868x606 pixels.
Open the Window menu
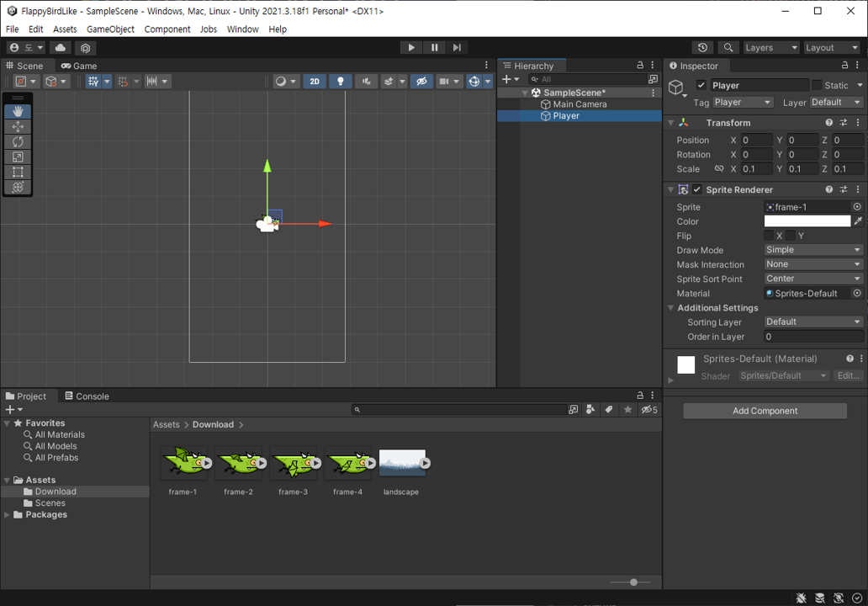point(242,29)
